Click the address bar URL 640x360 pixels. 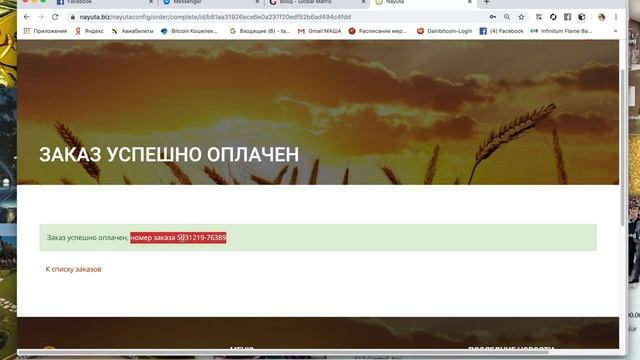[215, 17]
